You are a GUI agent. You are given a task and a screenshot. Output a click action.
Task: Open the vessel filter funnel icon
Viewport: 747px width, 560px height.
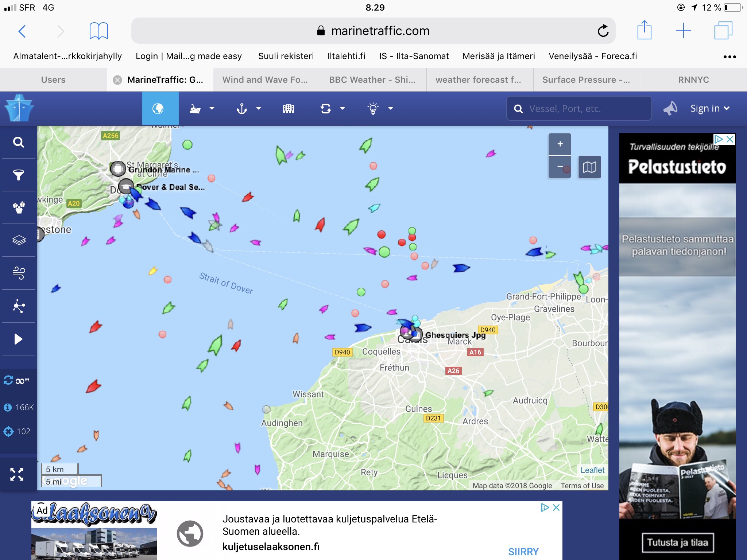pyautogui.click(x=19, y=175)
